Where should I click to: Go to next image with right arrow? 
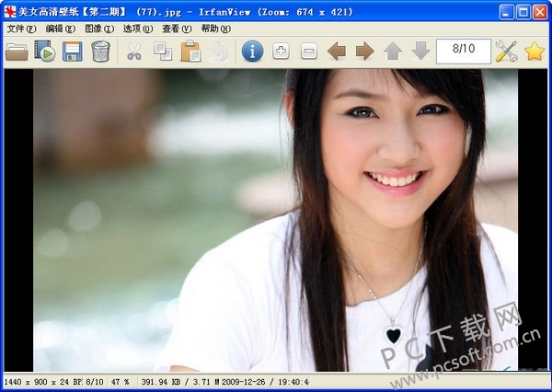coord(364,52)
